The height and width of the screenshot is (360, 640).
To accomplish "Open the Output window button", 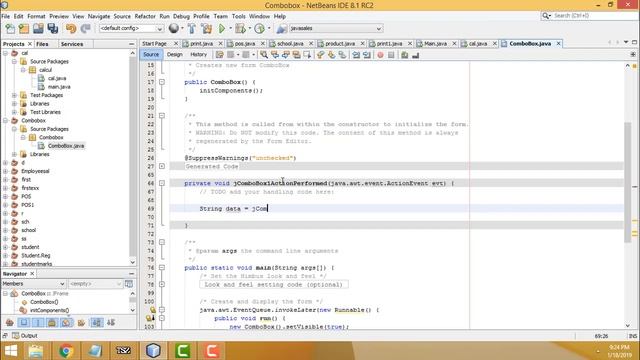I will (x=25, y=336).
